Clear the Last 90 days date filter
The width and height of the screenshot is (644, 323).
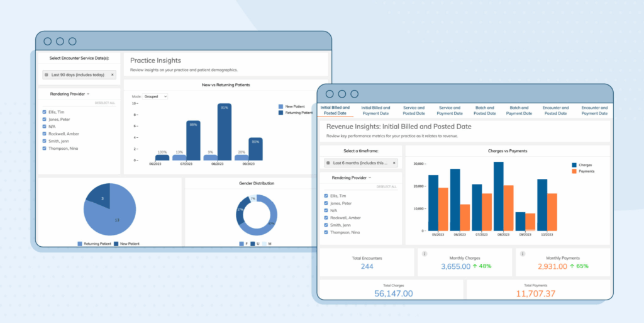click(x=112, y=75)
